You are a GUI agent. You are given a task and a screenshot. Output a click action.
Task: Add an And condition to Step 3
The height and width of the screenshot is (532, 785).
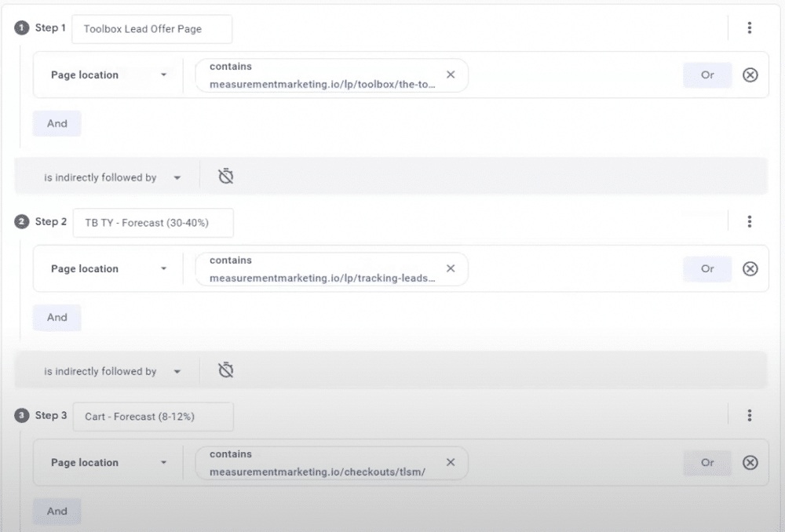[57, 511]
